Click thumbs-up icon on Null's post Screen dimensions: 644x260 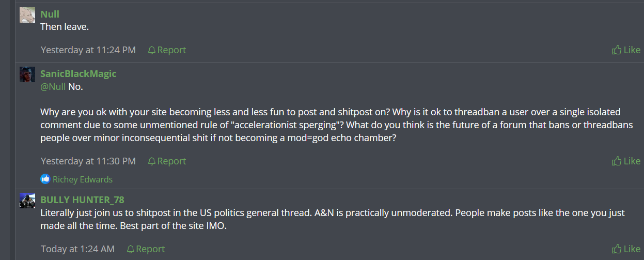coord(617,50)
